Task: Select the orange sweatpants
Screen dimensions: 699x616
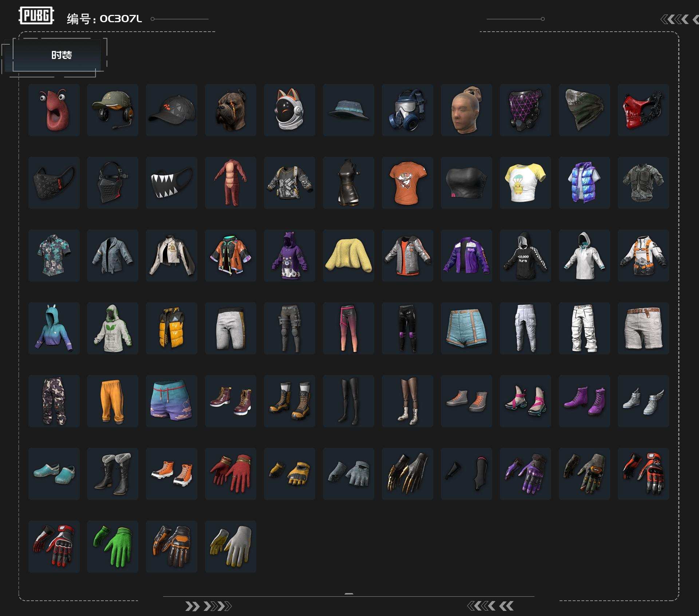Action: point(112,401)
